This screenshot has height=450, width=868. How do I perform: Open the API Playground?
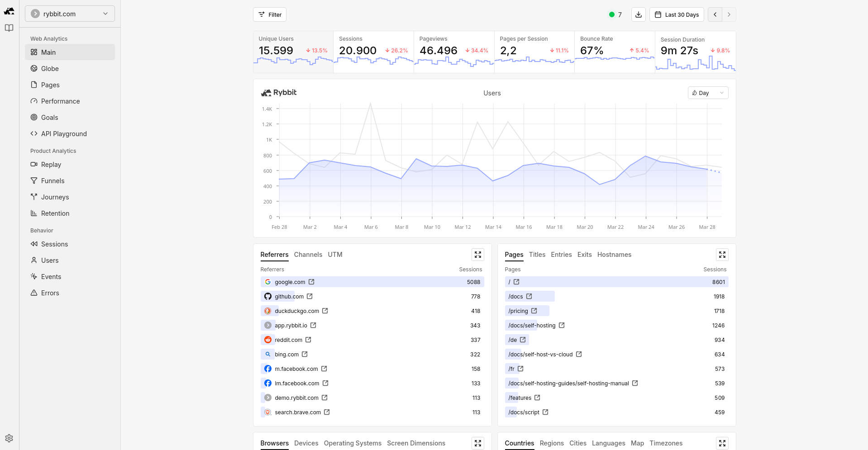(63, 133)
